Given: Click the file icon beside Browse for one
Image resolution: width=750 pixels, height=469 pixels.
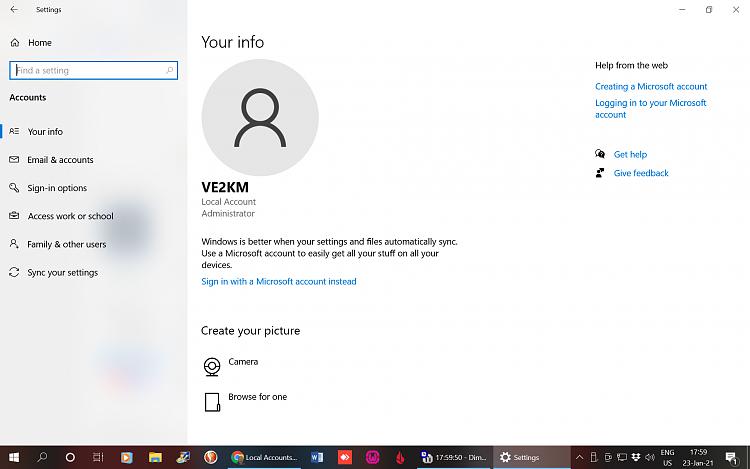Looking at the screenshot, I should 212,402.
